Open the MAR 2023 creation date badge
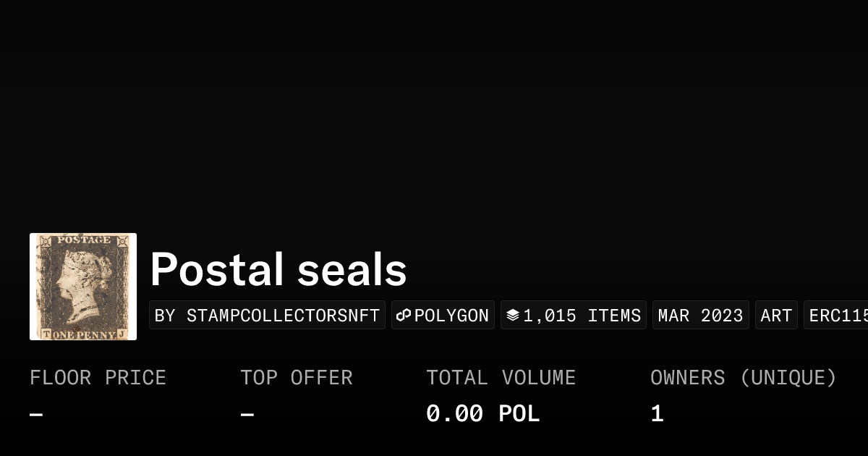This screenshot has width=868, height=456. pos(700,315)
